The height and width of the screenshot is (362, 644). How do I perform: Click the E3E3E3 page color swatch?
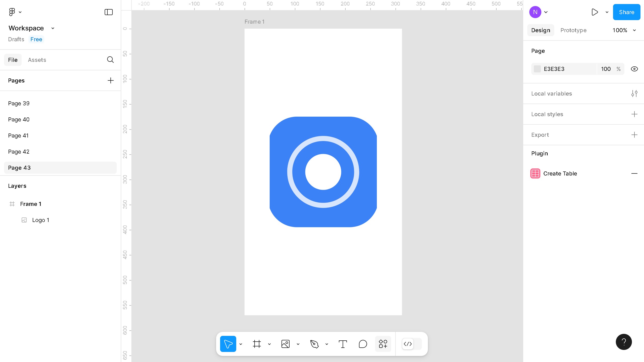point(538,69)
